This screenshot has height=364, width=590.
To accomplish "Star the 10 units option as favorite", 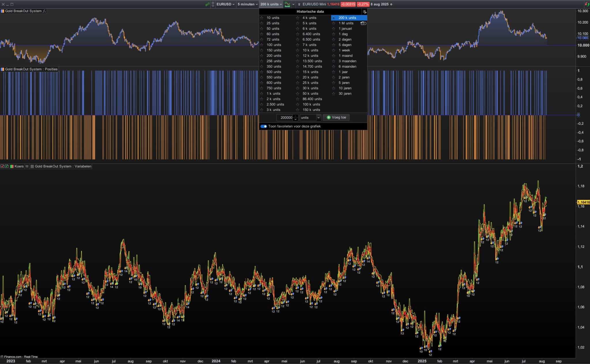I will [262, 18].
